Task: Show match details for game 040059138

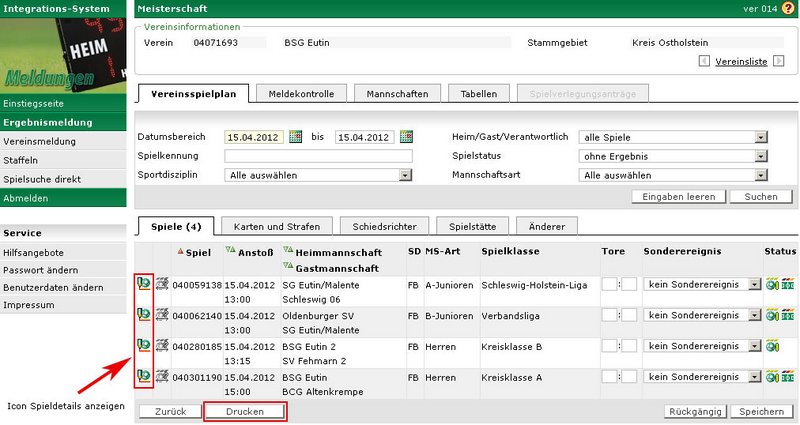Action: [144, 284]
